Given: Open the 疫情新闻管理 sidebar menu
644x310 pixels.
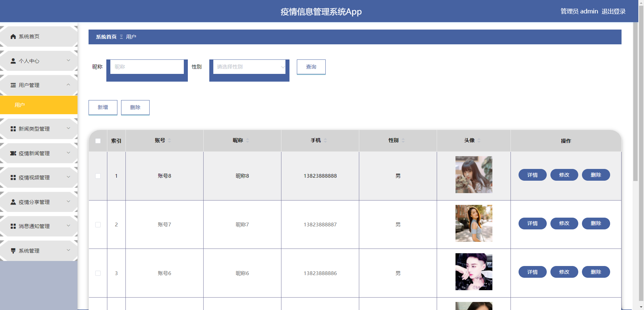Looking at the screenshot, I should pyautogui.click(x=39, y=153).
